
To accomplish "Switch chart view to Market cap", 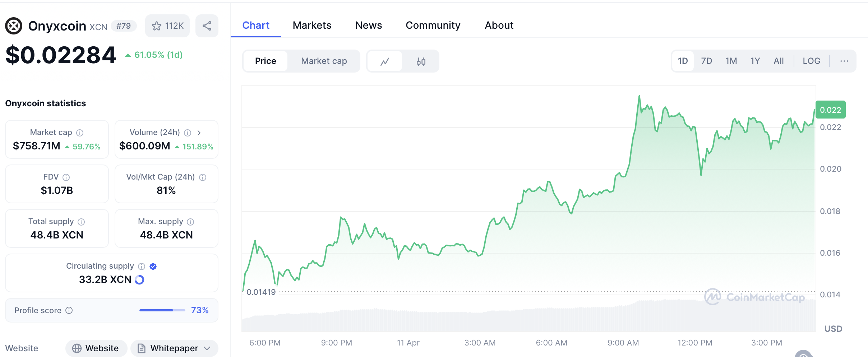I will click(x=324, y=61).
